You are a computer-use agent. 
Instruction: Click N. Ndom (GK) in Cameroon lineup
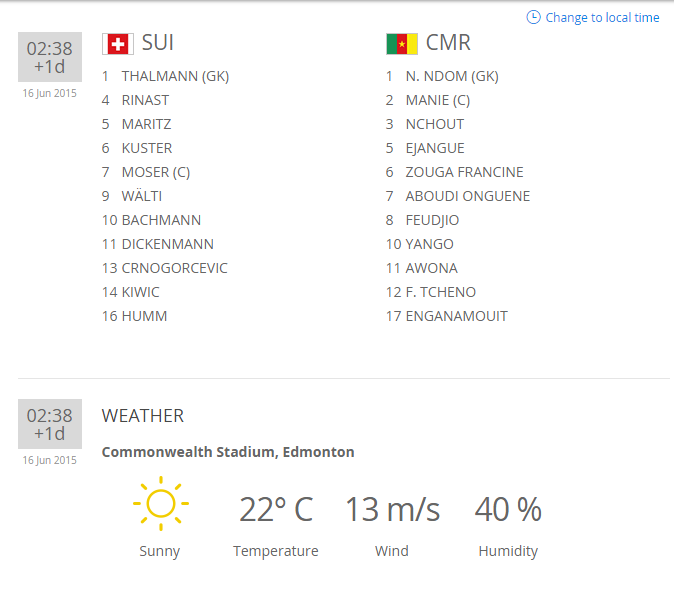[452, 76]
